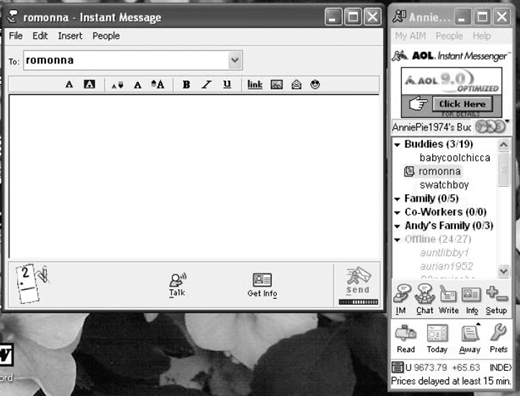The width and height of the screenshot is (520, 396).
Task: Click the AnniePie1974's Buddy List tab icons
Action: coord(490,127)
